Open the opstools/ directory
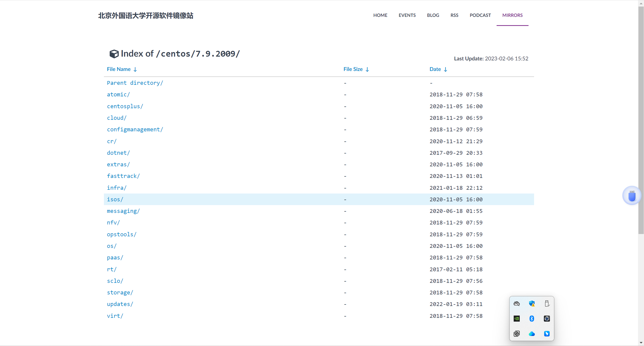 tap(122, 234)
